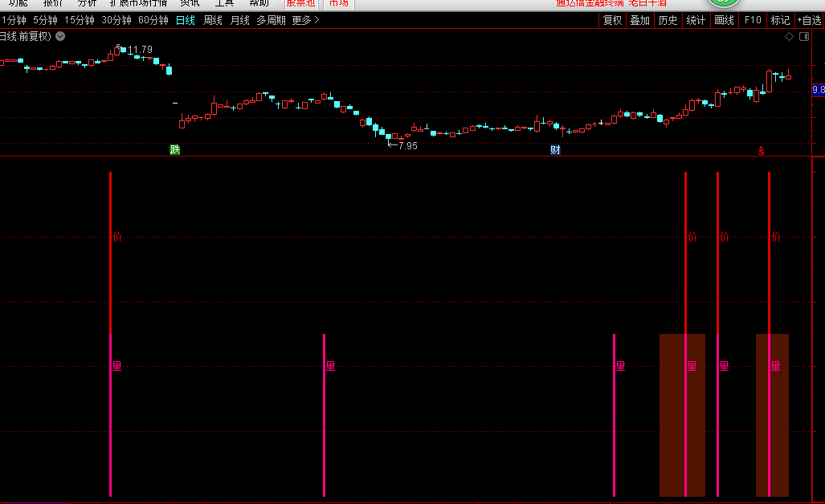Click the blue 财 financial report marker
The image size is (825, 504).
(555, 150)
